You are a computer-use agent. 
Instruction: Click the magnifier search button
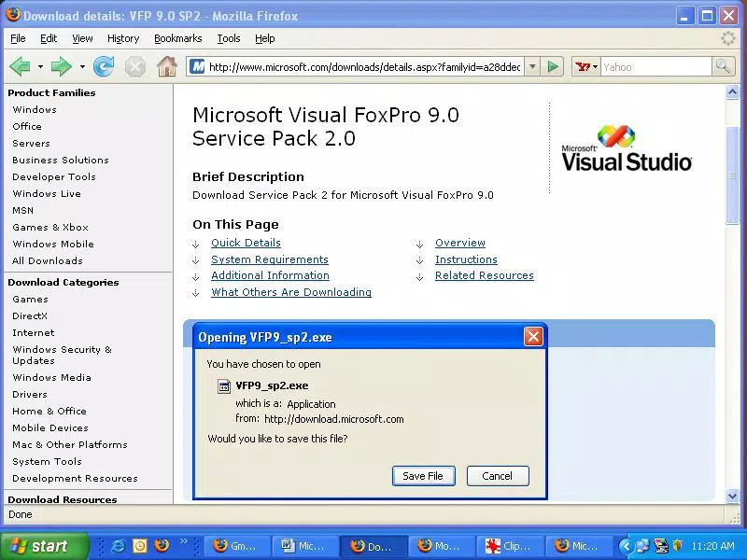[x=723, y=66]
